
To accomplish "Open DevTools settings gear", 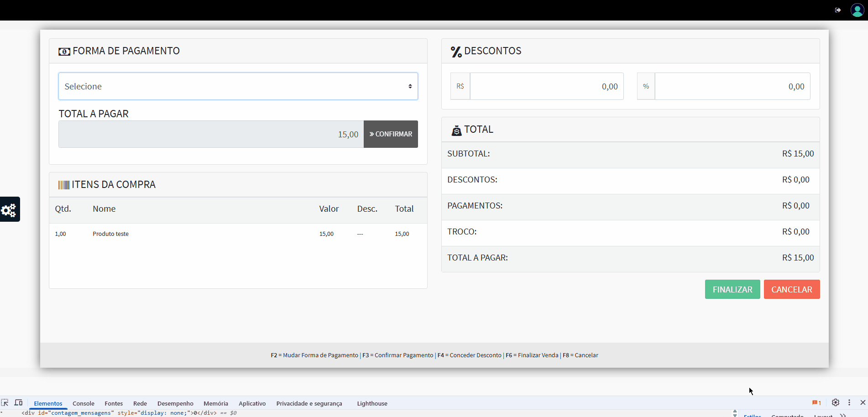I will (x=835, y=402).
